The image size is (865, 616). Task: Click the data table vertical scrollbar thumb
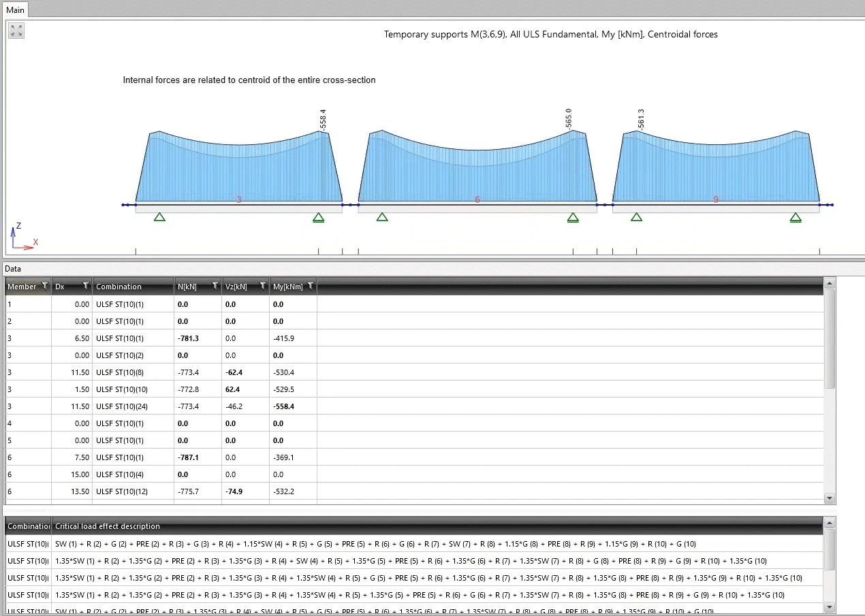click(x=829, y=338)
